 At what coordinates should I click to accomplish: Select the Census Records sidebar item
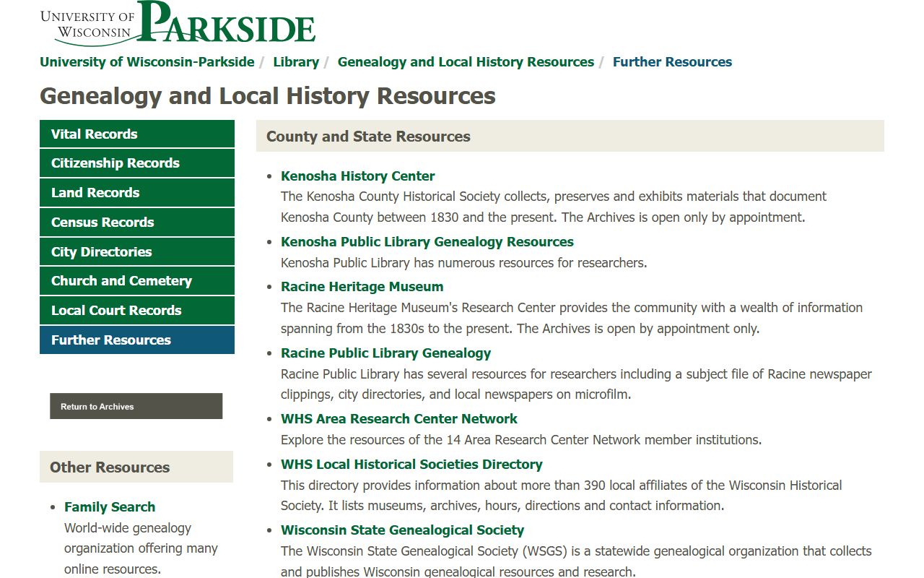click(137, 223)
